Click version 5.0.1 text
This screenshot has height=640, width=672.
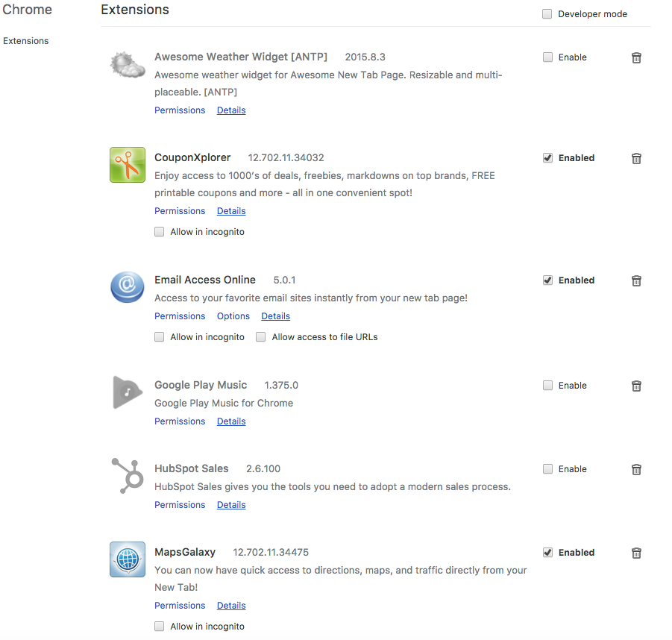click(x=284, y=280)
